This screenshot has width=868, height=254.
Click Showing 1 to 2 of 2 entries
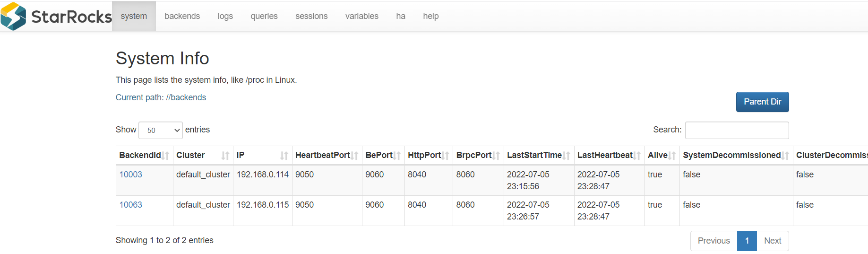[x=164, y=240]
